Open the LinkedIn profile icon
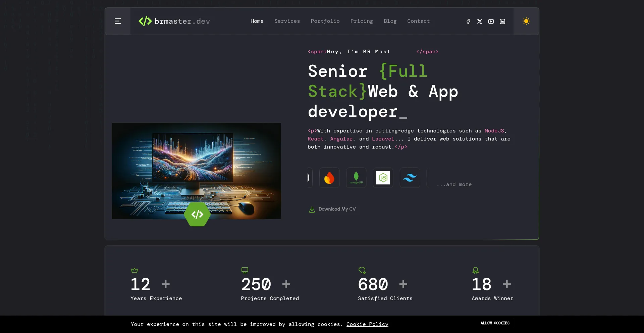The width and height of the screenshot is (644, 333). (x=502, y=21)
